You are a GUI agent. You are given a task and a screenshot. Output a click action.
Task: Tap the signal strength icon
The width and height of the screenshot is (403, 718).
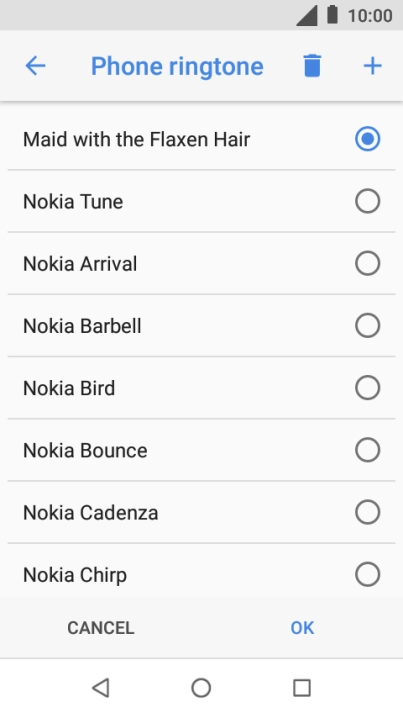click(x=307, y=16)
